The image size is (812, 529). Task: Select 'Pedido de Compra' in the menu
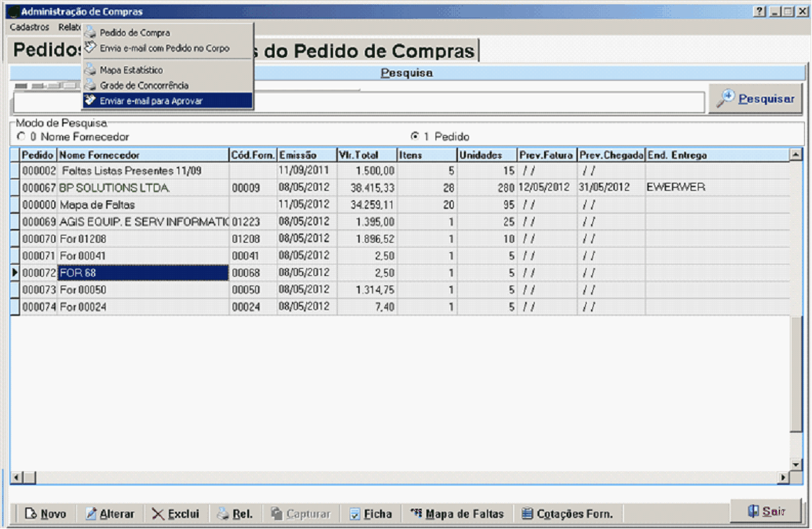(x=134, y=33)
